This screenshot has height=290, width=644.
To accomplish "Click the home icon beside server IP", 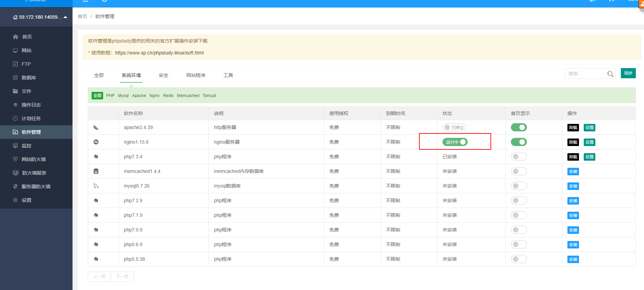I will [15, 17].
